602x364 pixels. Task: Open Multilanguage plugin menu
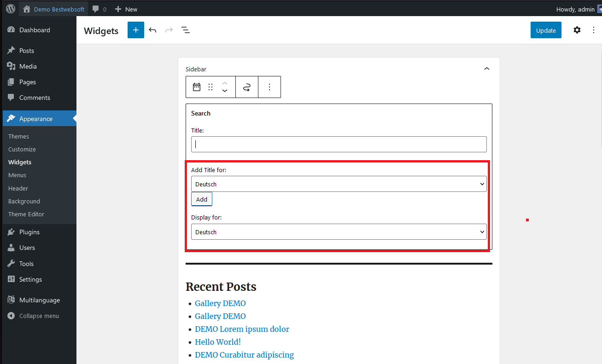(x=40, y=300)
